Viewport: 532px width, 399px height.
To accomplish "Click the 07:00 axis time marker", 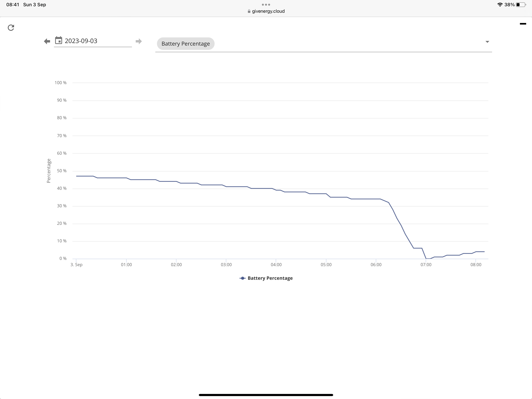I will [x=426, y=265].
